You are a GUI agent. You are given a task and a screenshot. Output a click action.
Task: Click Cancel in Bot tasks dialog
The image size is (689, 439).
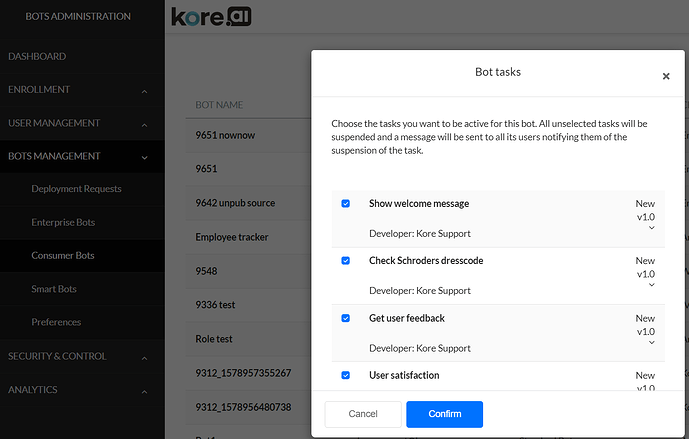[x=363, y=414]
